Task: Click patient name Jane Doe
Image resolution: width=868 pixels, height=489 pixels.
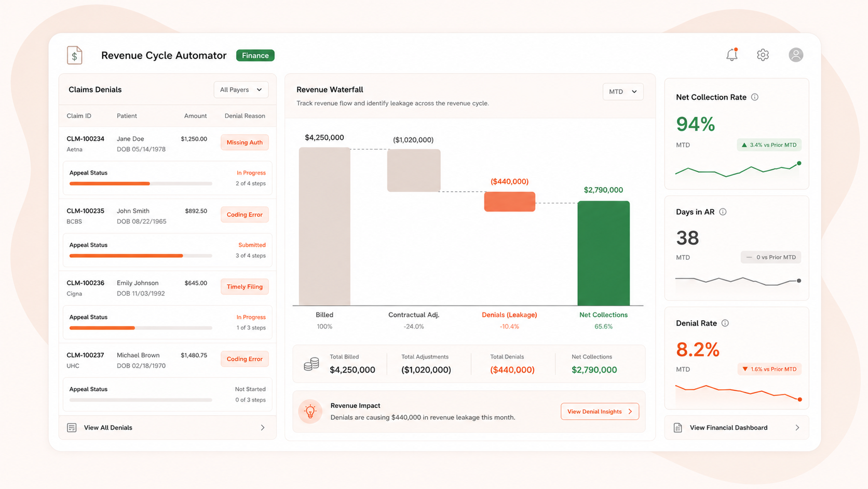Action: click(130, 139)
